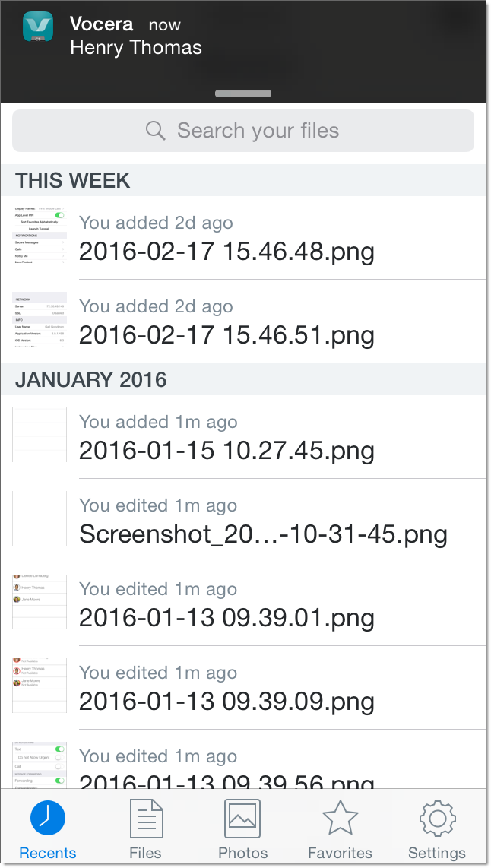Open the Photos picture icon
This screenshot has width=491, height=868.
click(x=242, y=819)
